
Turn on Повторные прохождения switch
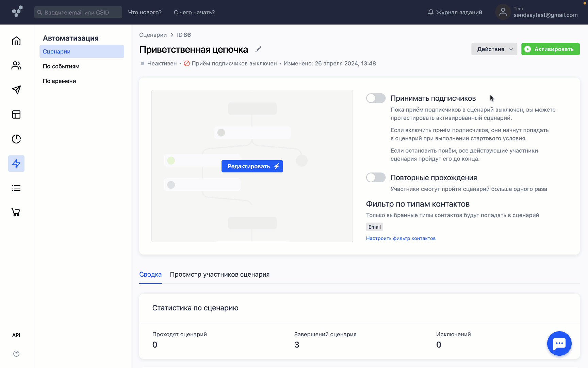click(376, 178)
